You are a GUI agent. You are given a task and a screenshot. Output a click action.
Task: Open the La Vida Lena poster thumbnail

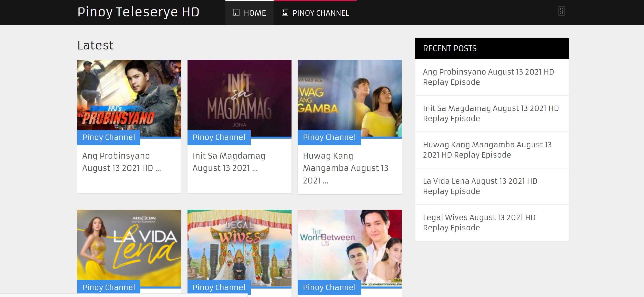pos(129,248)
